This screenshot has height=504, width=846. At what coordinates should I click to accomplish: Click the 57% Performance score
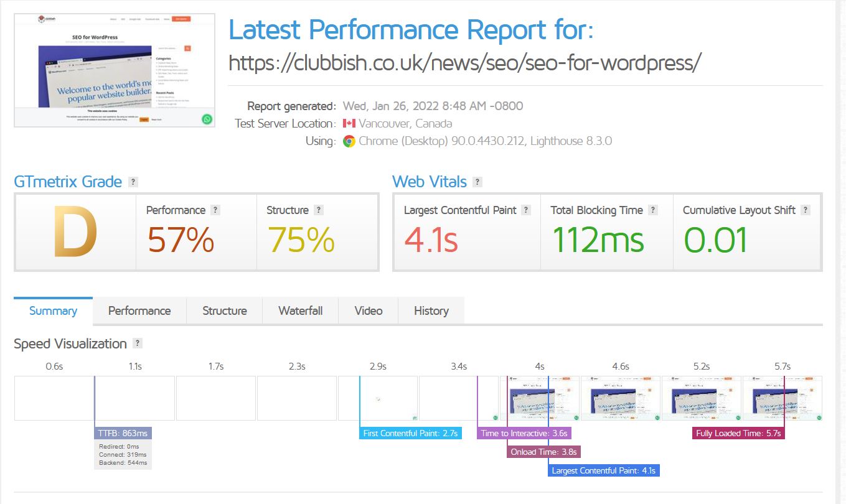tap(181, 240)
